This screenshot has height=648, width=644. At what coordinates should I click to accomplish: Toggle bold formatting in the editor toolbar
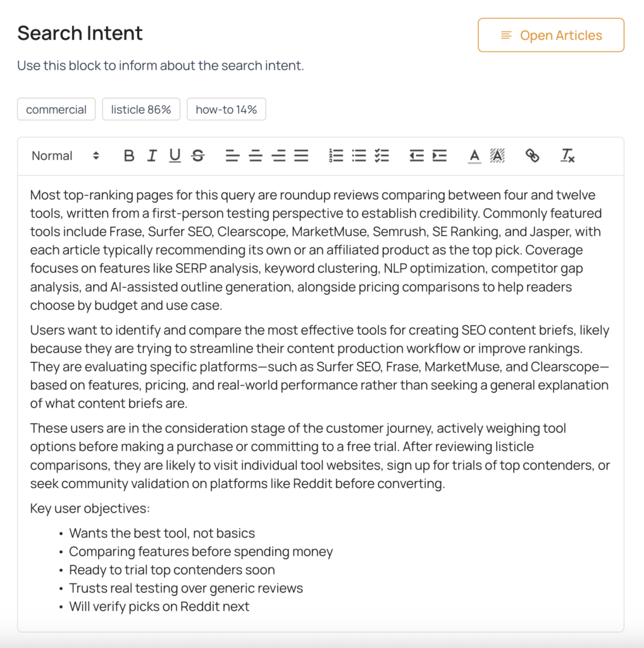pos(129,156)
